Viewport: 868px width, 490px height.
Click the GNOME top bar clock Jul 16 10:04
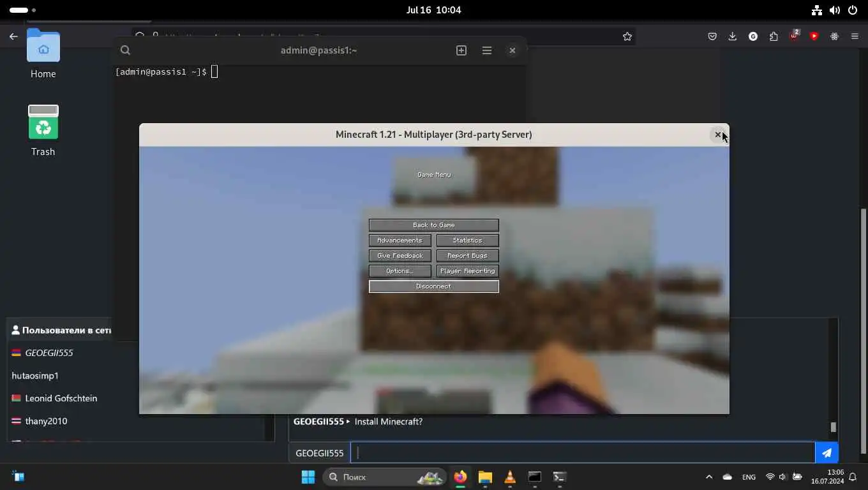[433, 10]
